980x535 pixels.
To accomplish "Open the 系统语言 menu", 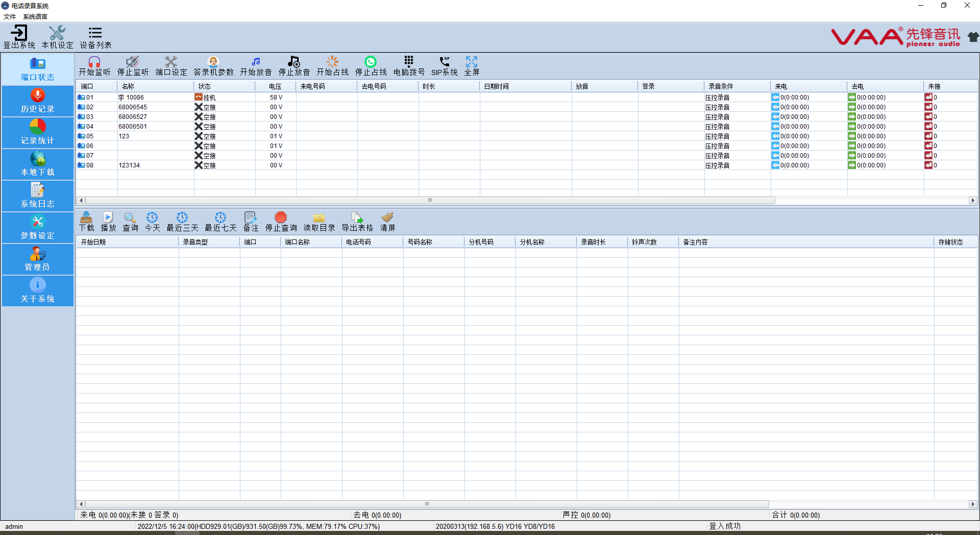I will click(x=35, y=17).
